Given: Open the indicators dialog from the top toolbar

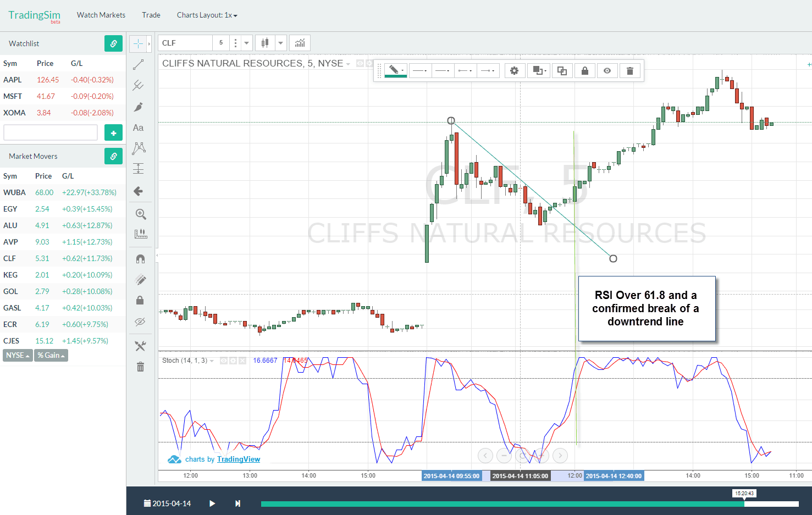Looking at the screenshot, I should point(300,42).
